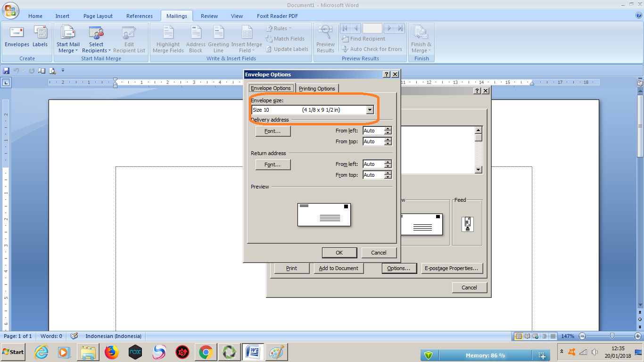Image resolution: width=644 pixels, height=362 pixels.
Task: Open the Envelope size dropdown
Action: 370,109
